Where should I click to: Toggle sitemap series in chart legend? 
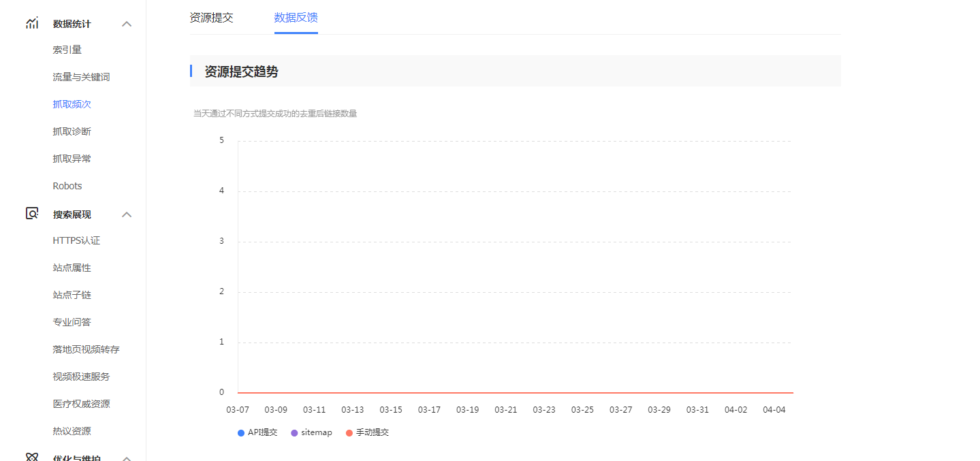pos(311,432)
